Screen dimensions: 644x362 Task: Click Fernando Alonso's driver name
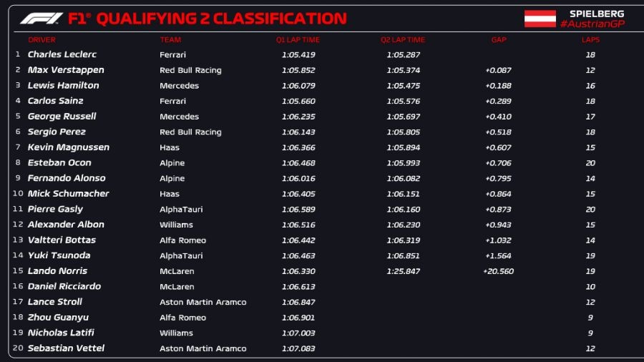click(67, 178)
